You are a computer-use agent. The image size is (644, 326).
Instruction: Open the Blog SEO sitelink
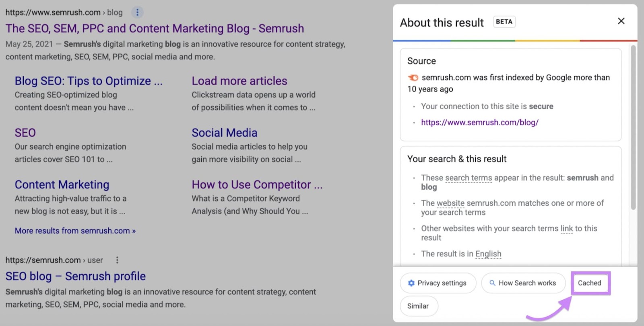coord(88,80)
